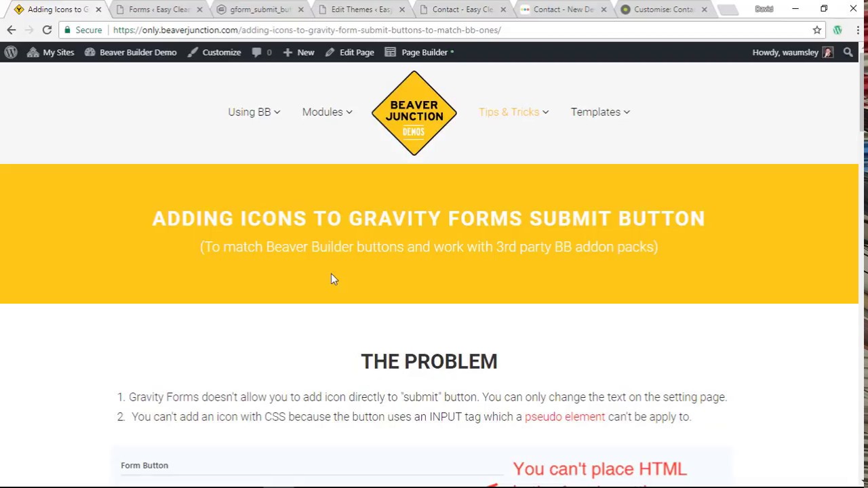The width and height of the screenshot is (868, 488).
Task: Click the subtitle '(To match Beaver Builder buttons...'
Action: pyautogui.click(x=429, y=247)
